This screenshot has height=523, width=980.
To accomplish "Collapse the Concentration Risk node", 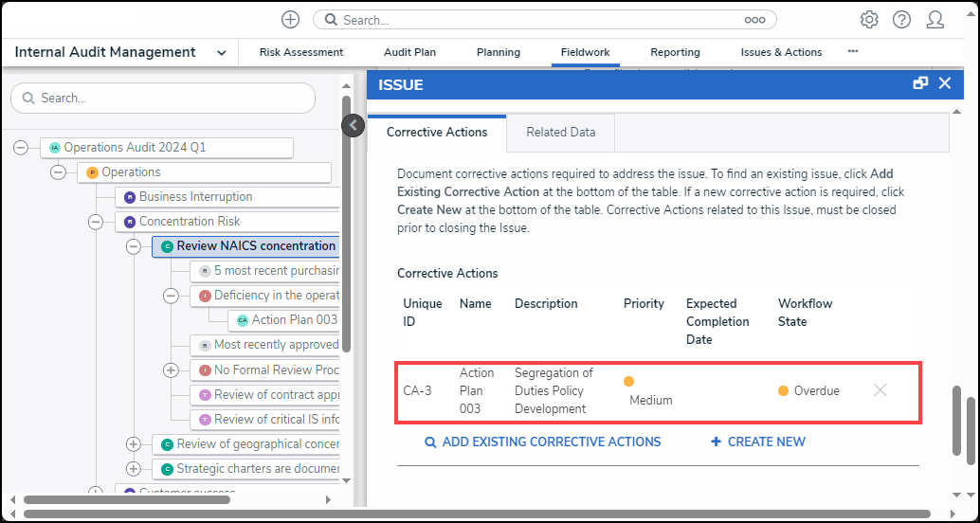I will (95, 222).
